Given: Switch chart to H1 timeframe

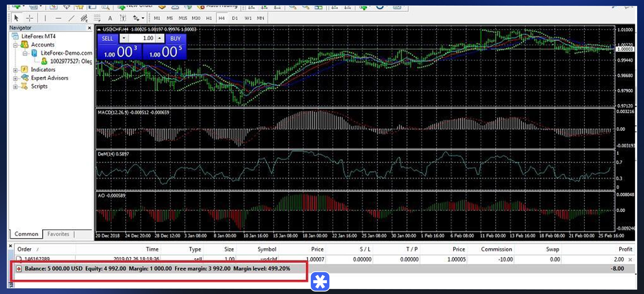Looking at the screenshot, I should pos(209,18).
